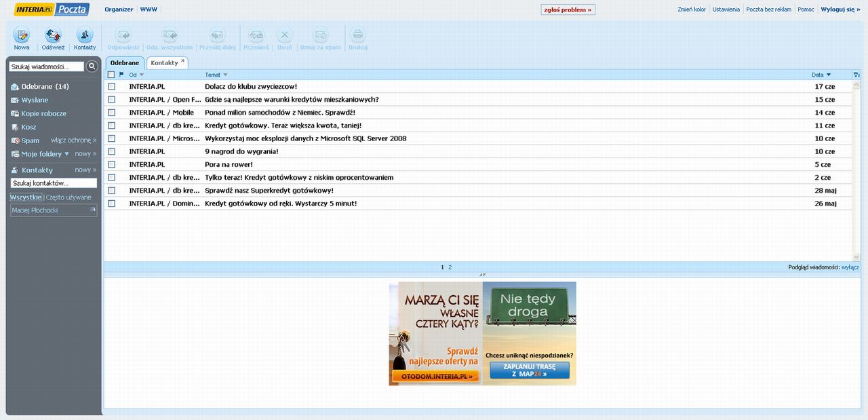Sort by Od column dropdown

(x=141, y=75)
